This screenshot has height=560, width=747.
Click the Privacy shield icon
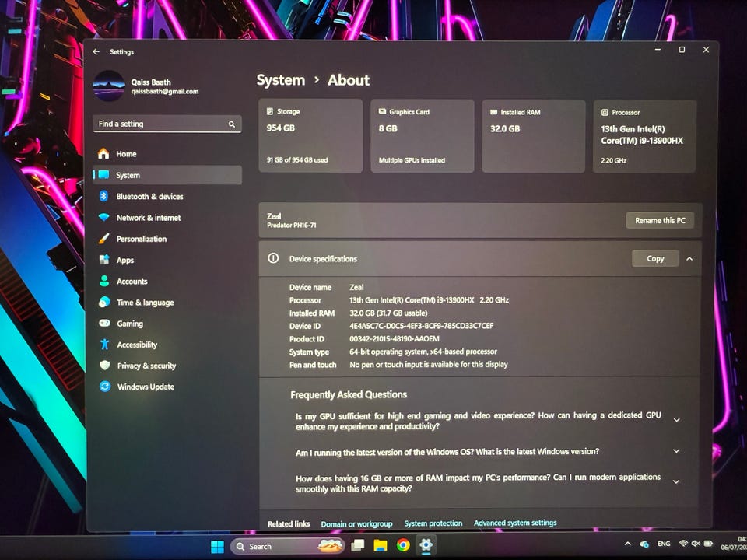[x=105, y=366]
